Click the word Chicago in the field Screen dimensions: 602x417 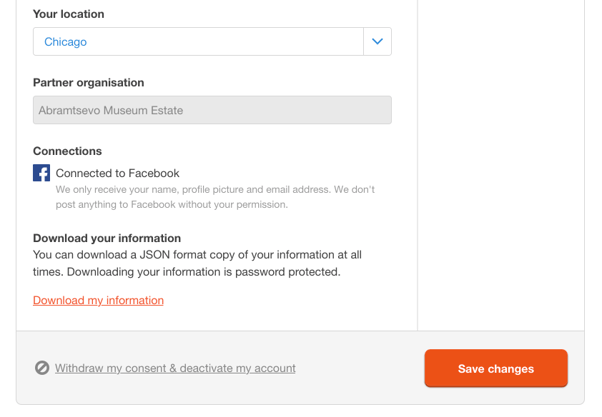[66, 42]
